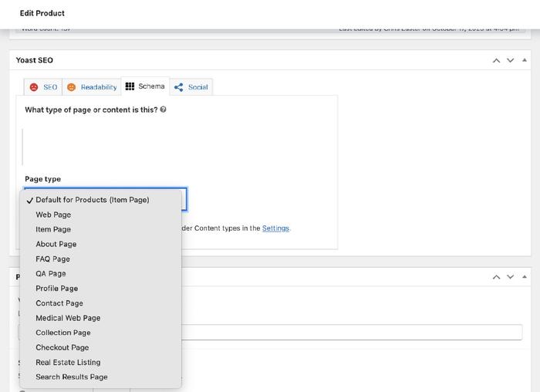The image size is (540, 392).
Task: Select the Schema tab
Action: click(x=145, y=86)
